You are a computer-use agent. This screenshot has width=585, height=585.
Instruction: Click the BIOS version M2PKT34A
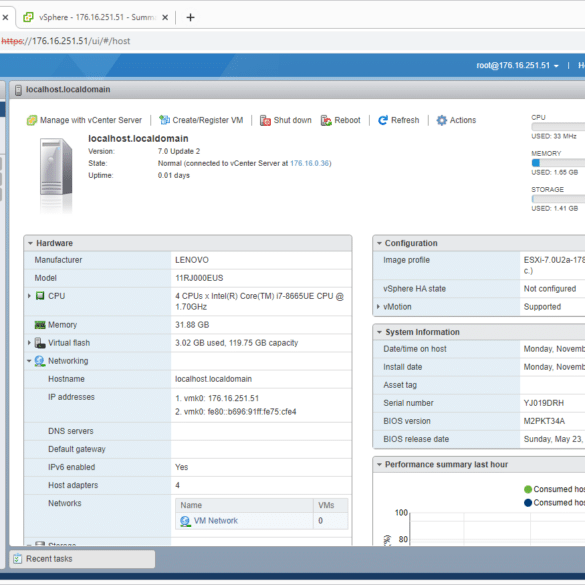coord(544,421)
